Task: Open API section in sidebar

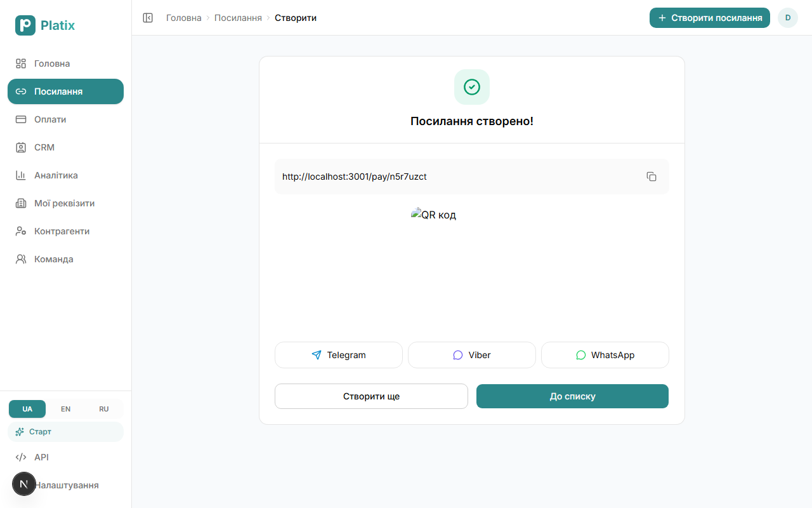Action: click(65, 457)
